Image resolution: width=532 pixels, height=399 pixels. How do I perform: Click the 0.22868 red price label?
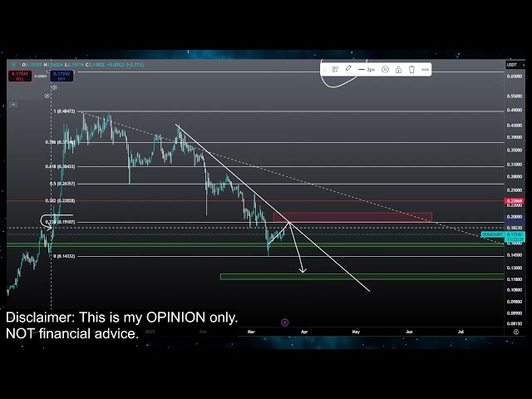coord(515,200)
